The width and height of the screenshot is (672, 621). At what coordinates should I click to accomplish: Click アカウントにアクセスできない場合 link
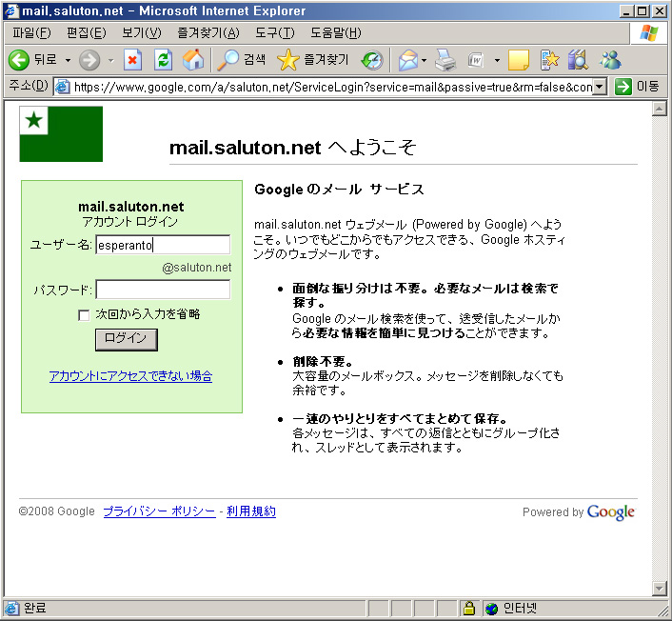coord(130,376)
